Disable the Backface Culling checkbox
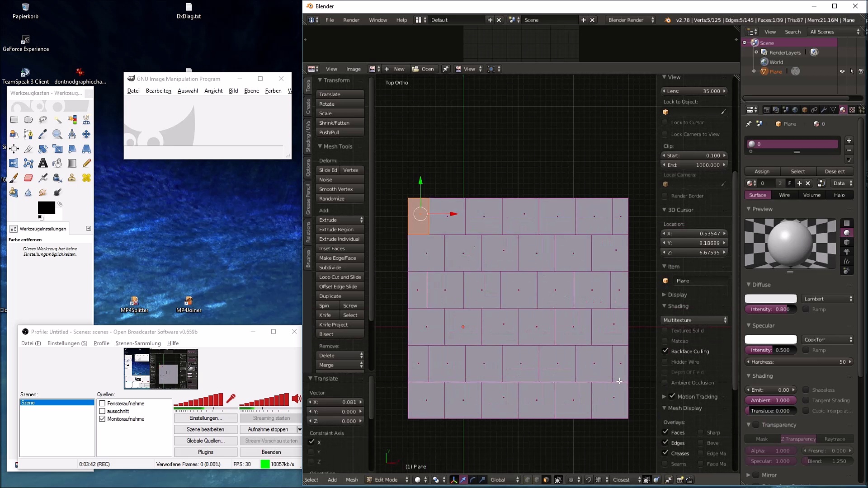The height and width of the screenshot is (488, 868). [665, 351]
